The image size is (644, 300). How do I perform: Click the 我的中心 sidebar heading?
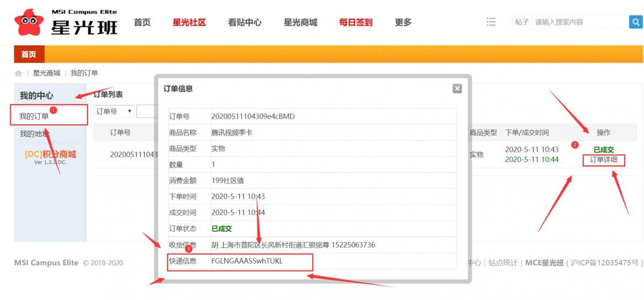coord(36,96)
